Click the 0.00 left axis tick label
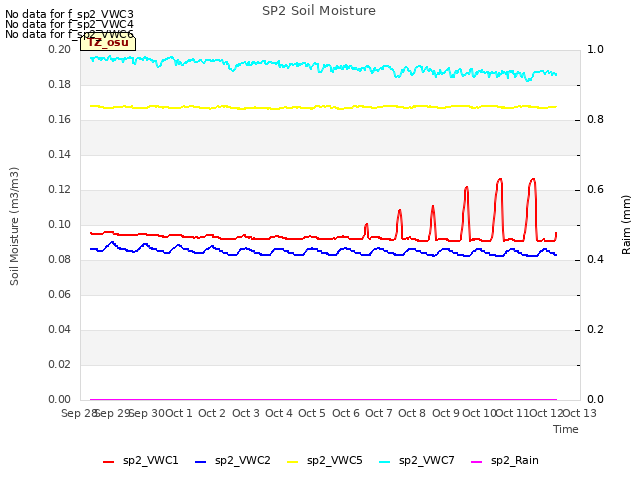 (60, 400)
